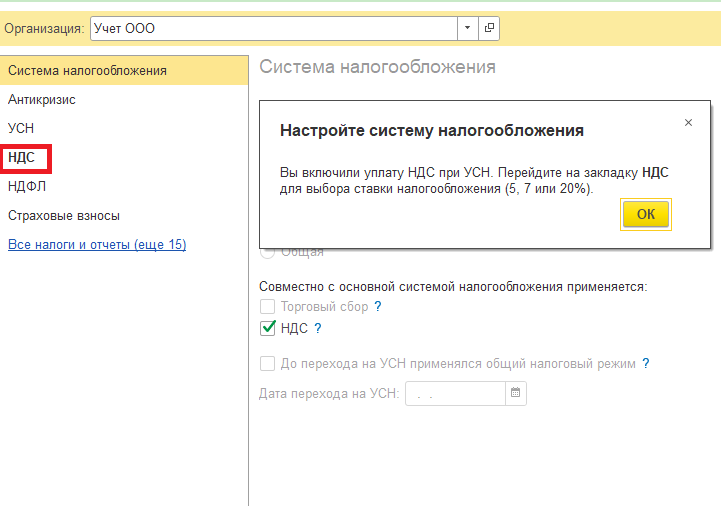Open the Антикризис section
Image resolution: width=721 pixels, height=506 pixels.
tap(42, 99)
